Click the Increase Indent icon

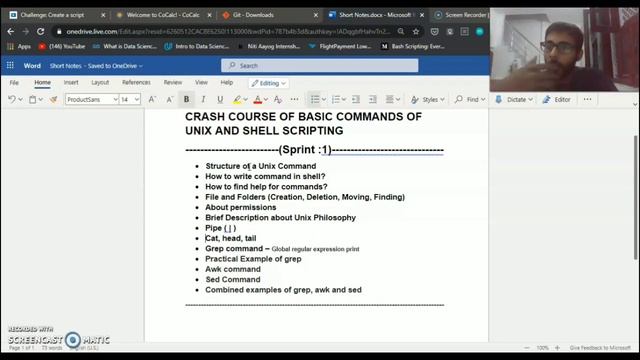pos(373,99)
